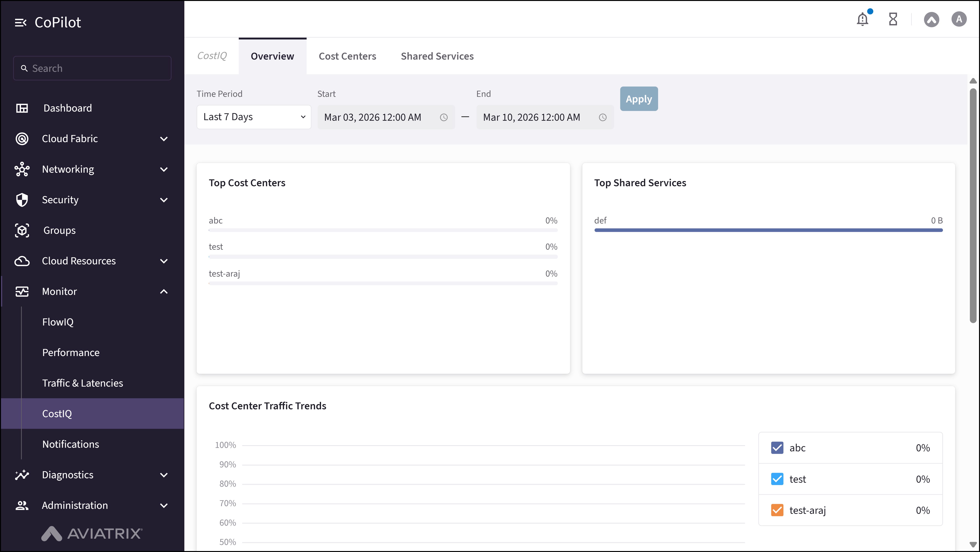Click the sidebar Search field
The height and width of the screenshot is (552, 980).
tap(92, 69)
